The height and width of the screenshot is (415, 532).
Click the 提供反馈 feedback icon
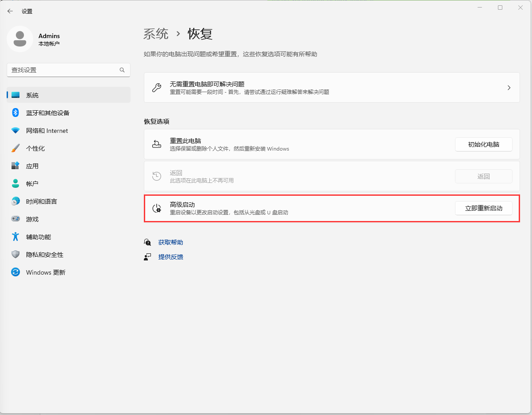pyautogui.click(x=147, y=257)
